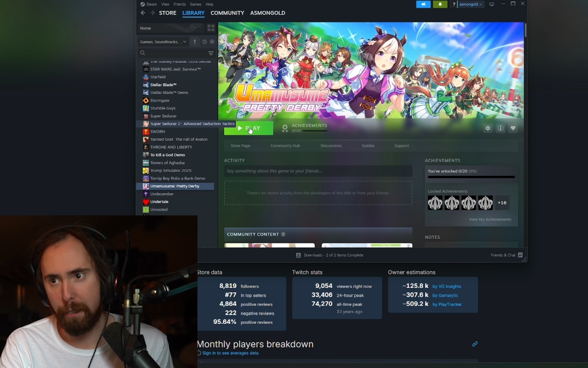Toggle the recent activity clock icon
The image size is (588, 368).
coord(205,42)
